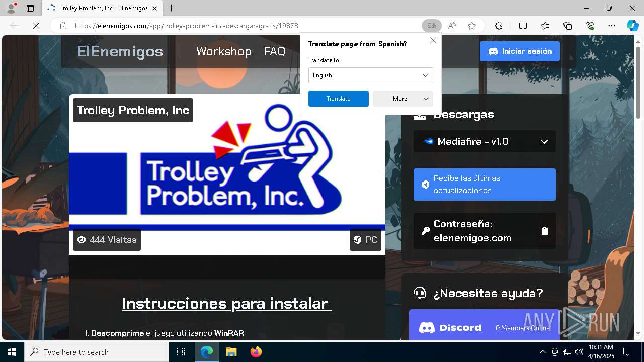
Task: Select the Trolley Problem, Inc browser tab
Action: [102, 8]
